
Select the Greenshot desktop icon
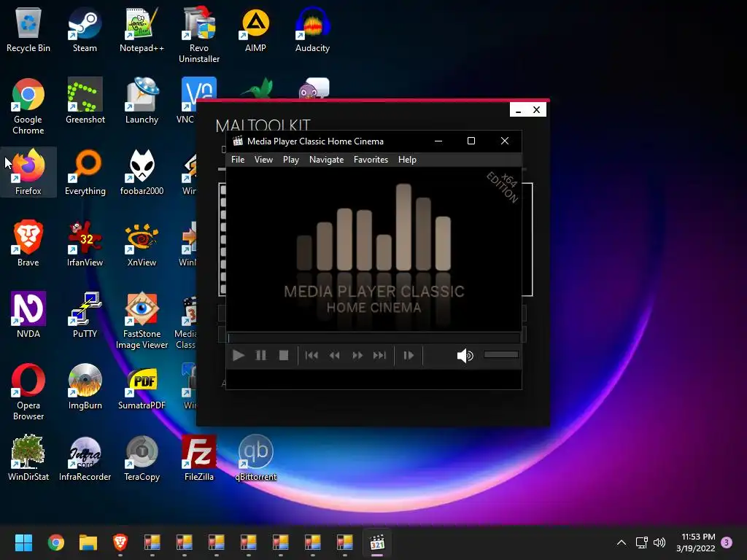coord(85,101)
